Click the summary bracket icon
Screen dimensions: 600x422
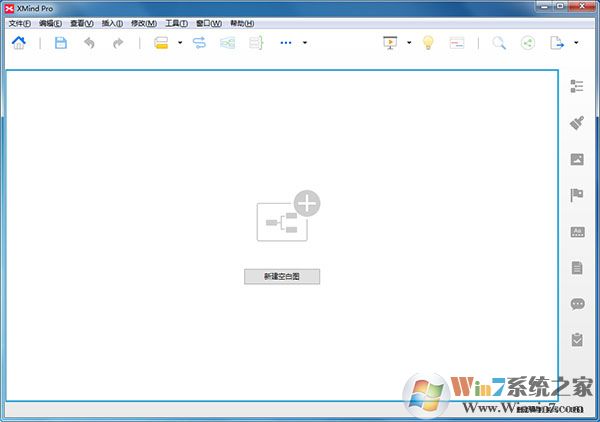click(256, 42)
